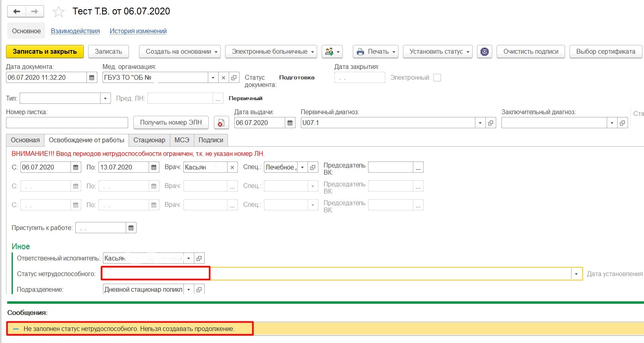Clear the doctor field with X icon
This screenshot has width=644, height=343.
[232, 167]
